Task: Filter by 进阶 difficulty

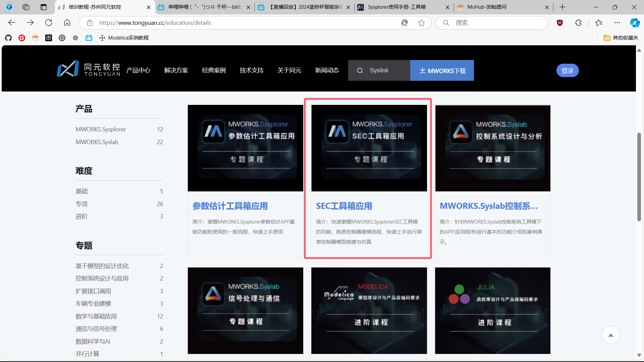Action: click(x=119, y=217)
